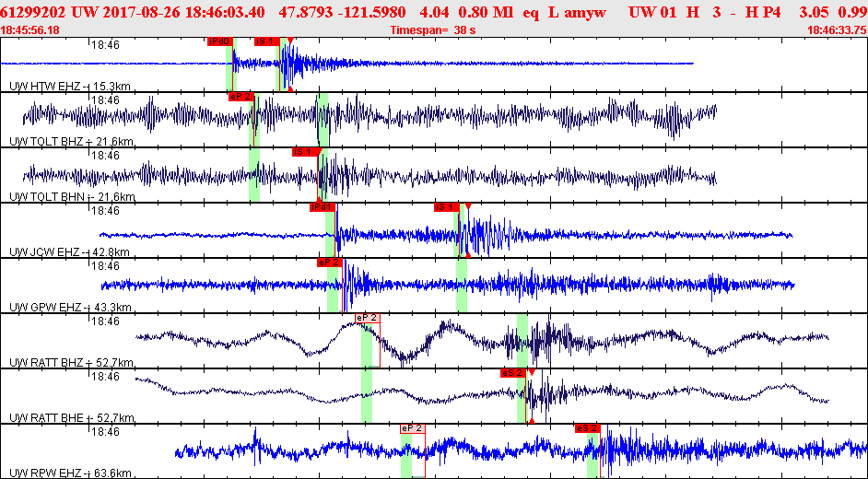Click the top red amplitude triangle on HTW EHZ

pos(290,41)
